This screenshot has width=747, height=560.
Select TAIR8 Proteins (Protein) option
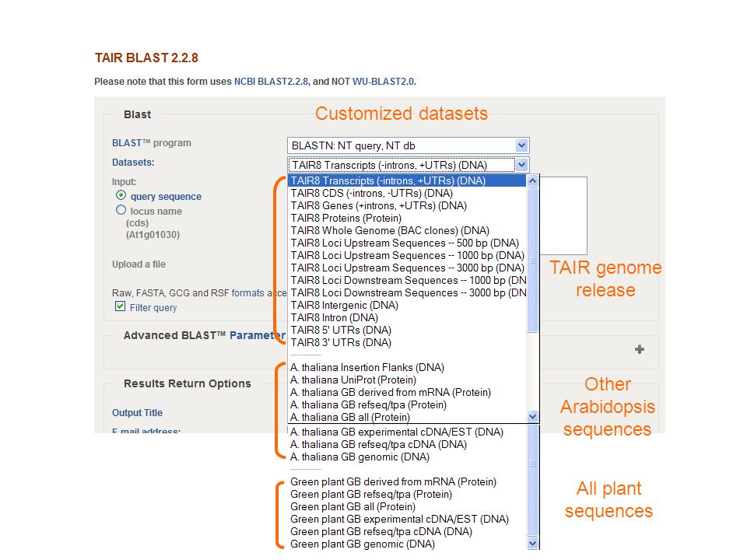407,218
